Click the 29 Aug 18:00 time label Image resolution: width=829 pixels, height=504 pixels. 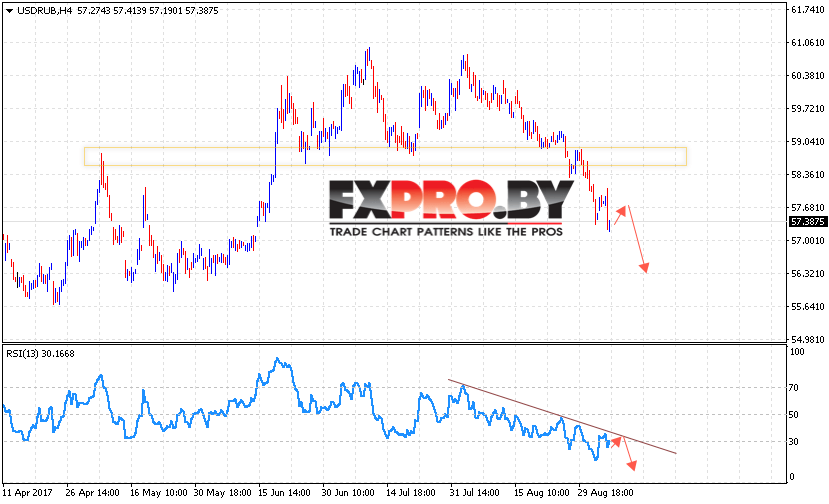pos(606,492)
